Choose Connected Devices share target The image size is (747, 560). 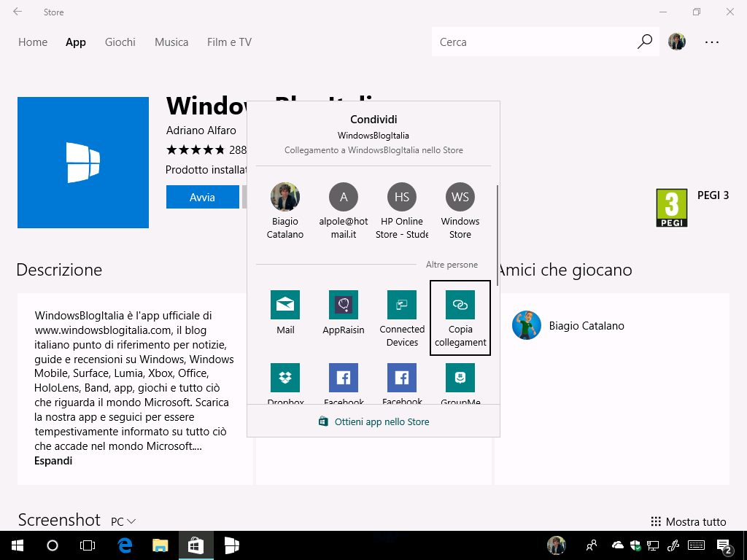(x=402, y=305)
